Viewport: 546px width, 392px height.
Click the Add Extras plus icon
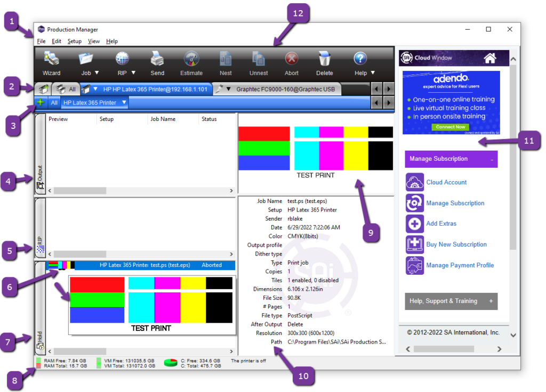point(414,223)
